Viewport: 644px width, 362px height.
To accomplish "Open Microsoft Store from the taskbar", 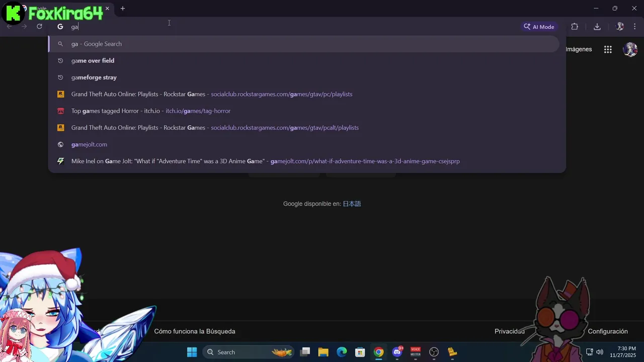I will coord(360,352).
